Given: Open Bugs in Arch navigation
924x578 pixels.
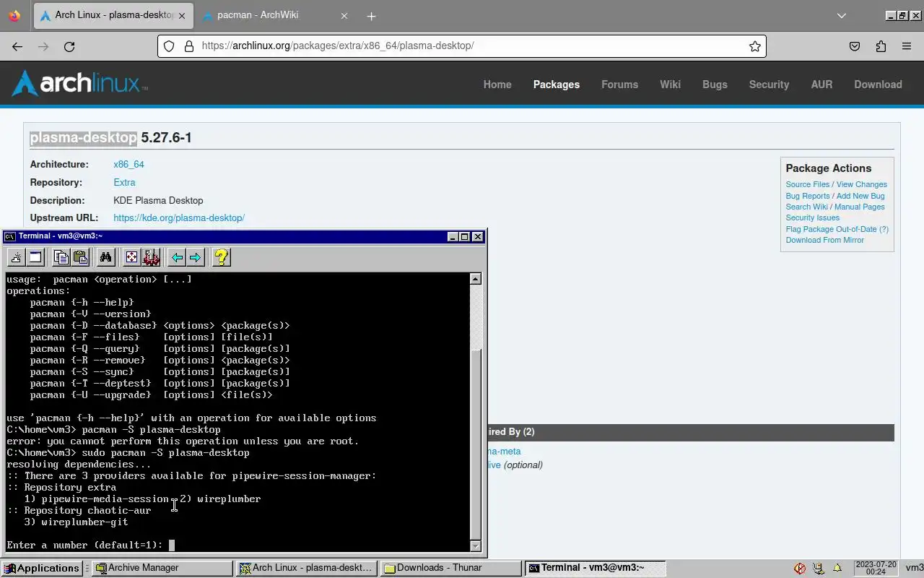Looking at the screenshot, I should click(715, 85).
